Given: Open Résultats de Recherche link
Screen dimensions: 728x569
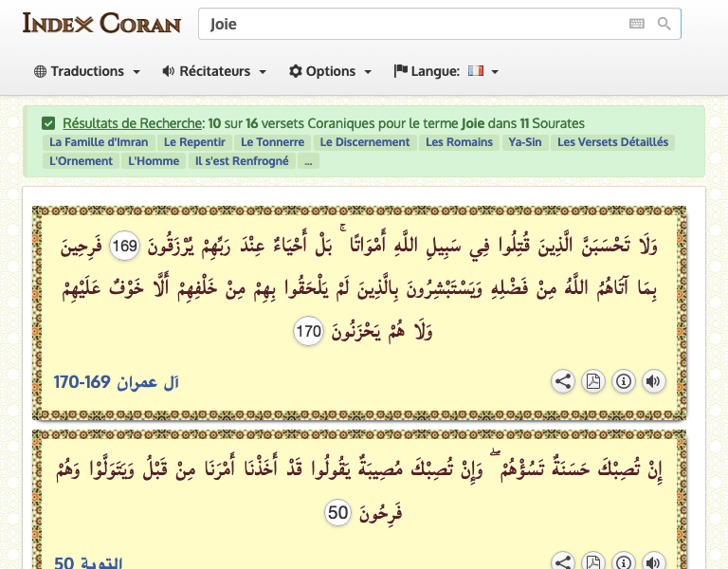Looking at the screenshot, I should click(x=133, y=123).
